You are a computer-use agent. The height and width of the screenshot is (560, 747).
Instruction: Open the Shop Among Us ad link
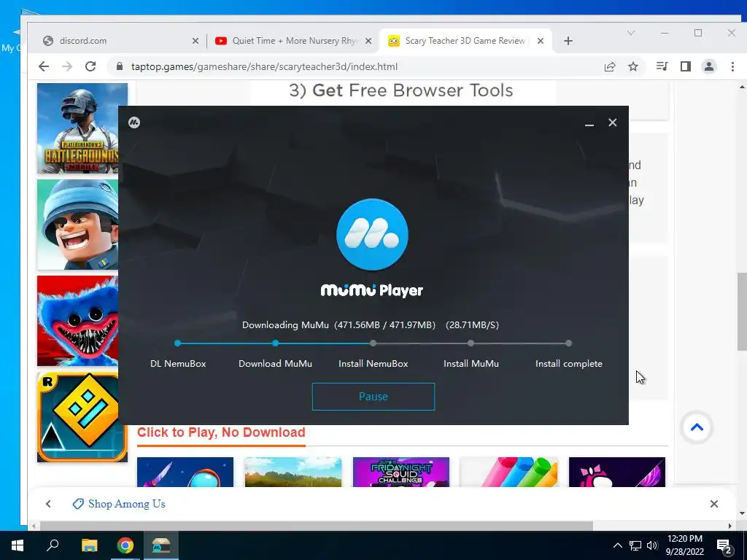[x=119, y=504]
